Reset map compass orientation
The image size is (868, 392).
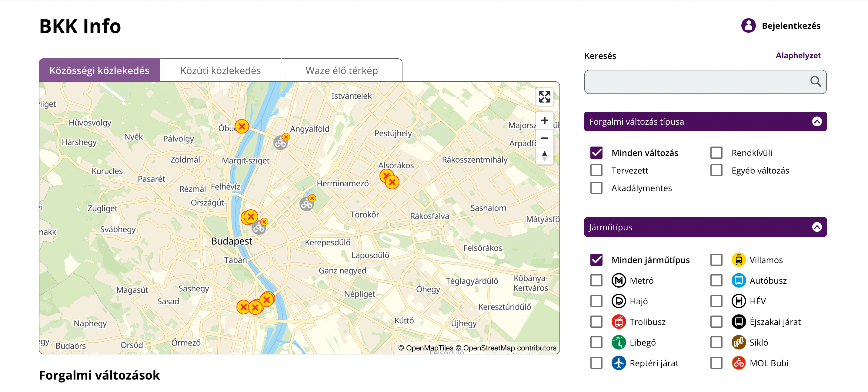click(544, 156)
